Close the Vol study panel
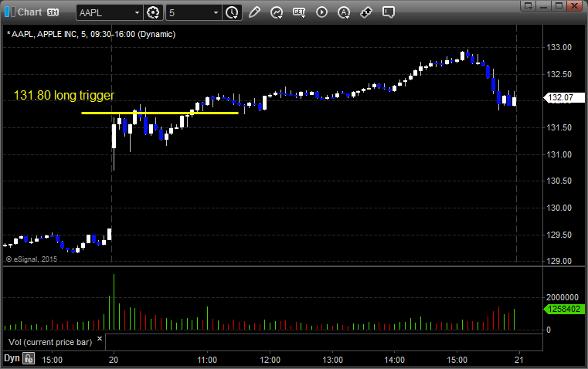588x369 pixels. pyautogui.click(x=100, y=339)
